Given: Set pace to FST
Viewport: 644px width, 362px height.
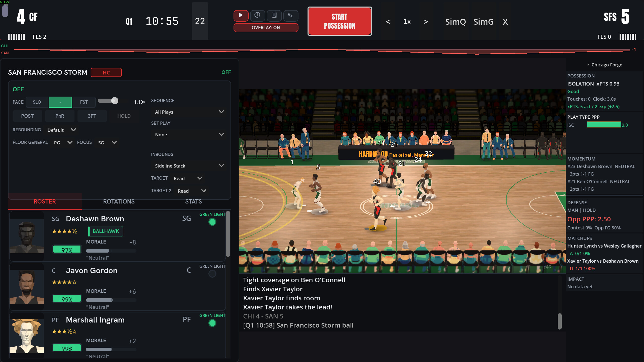Looking at the screenshot, I should pos(84,102).
